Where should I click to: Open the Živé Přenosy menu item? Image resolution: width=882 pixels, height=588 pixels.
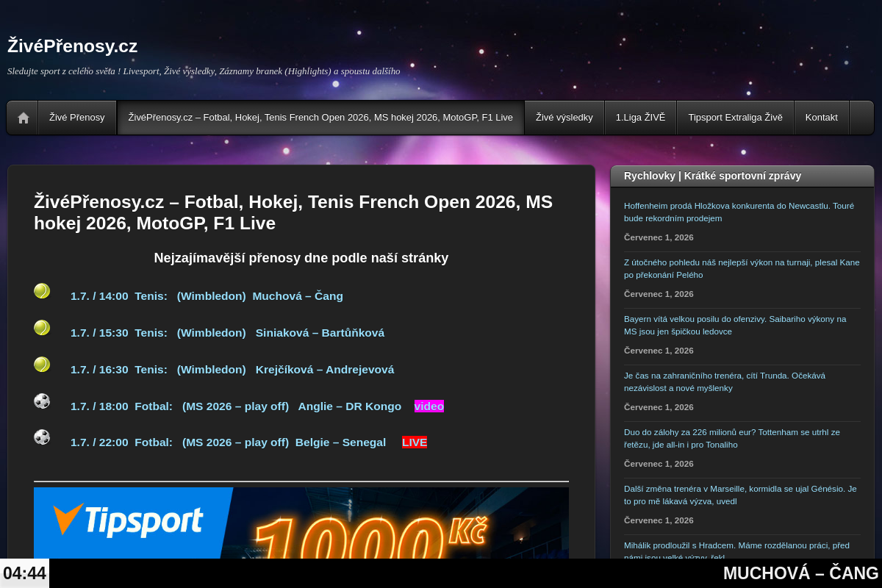pos(77,118)
